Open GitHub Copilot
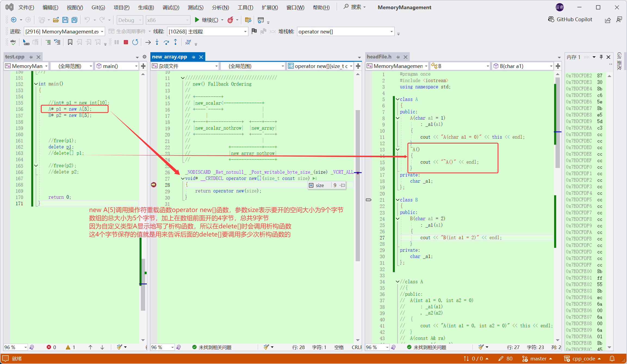The height and width of the screenshot is (364, 627). coord(570,19)
